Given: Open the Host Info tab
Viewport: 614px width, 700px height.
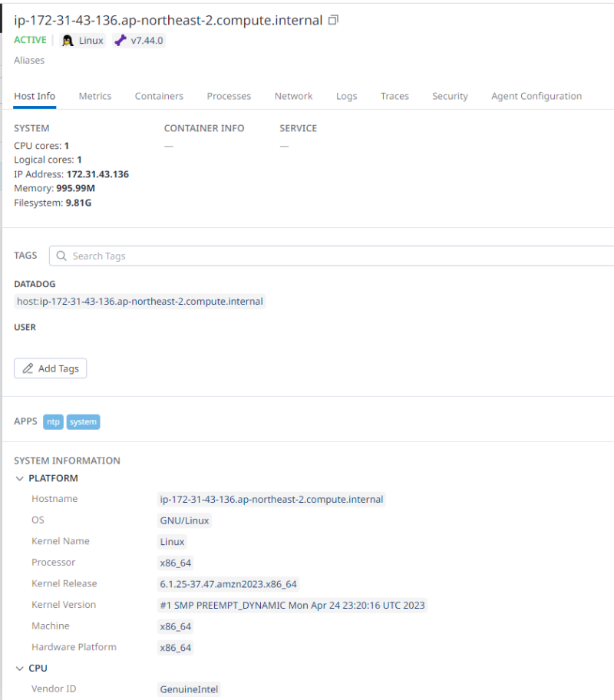Looking at the screenshot, I should 35,96.
